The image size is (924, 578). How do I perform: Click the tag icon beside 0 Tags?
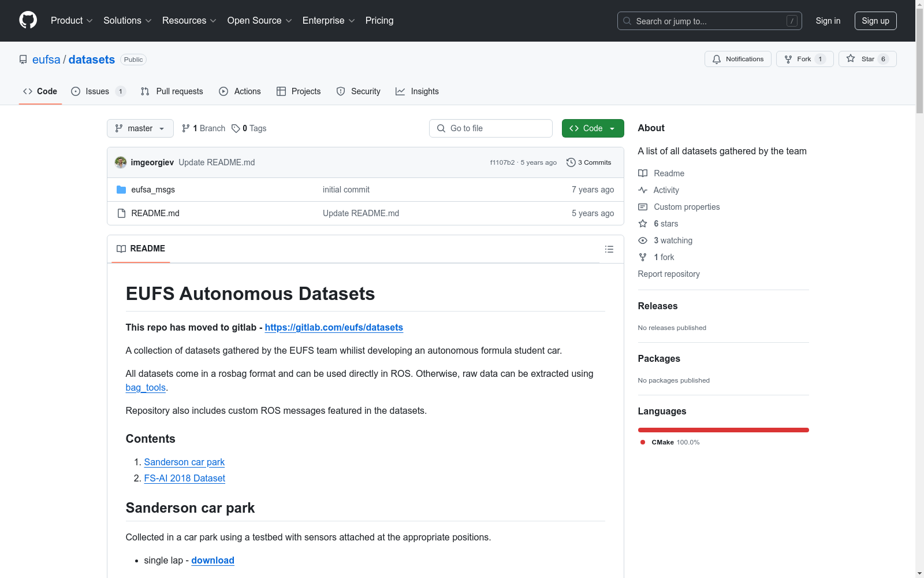click(236, 128)
